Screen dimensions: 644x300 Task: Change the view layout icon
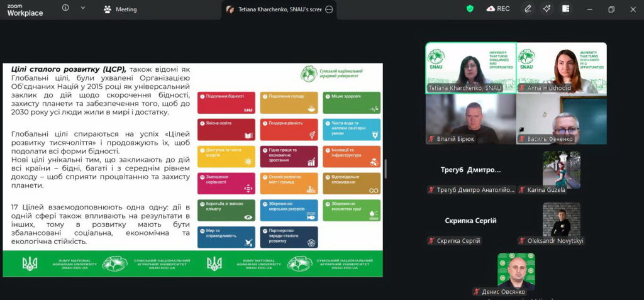(x=566, y=9)
